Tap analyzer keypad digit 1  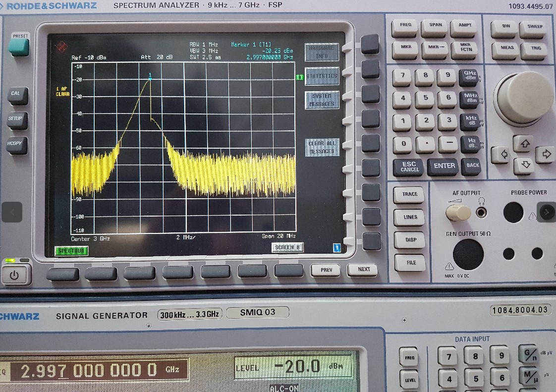click(402, 123)
